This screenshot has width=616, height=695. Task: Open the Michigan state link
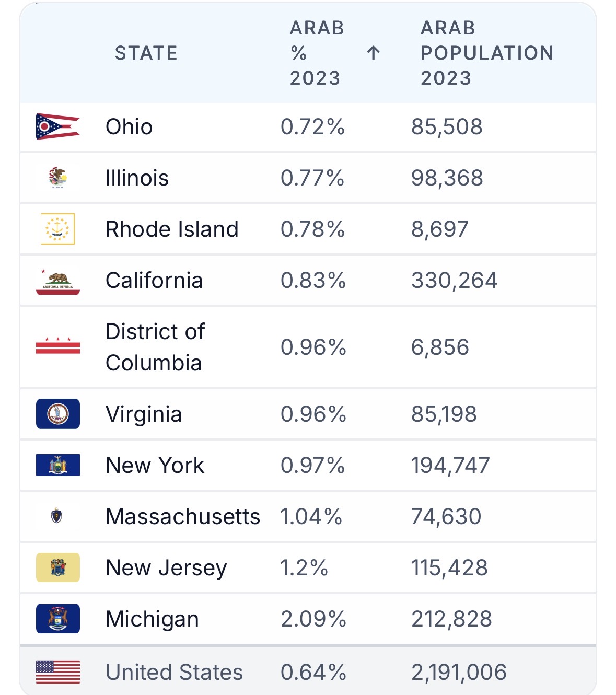coord(152,619)
